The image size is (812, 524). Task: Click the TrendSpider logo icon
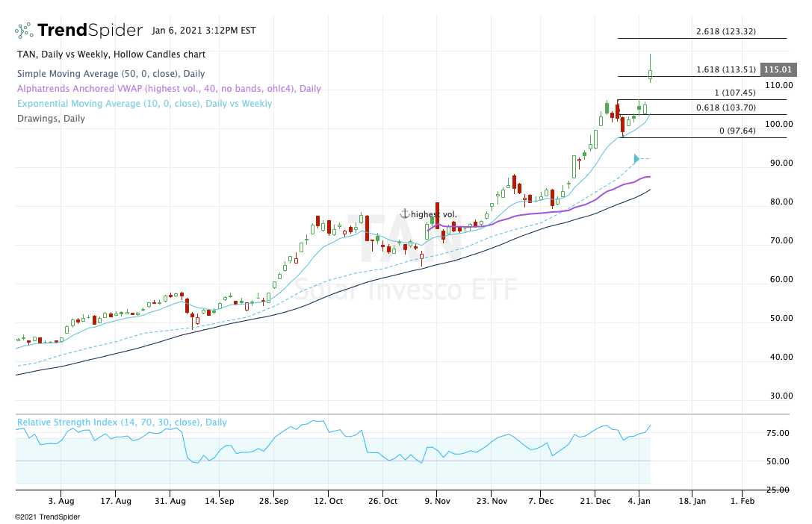click(x=24, y=31)
